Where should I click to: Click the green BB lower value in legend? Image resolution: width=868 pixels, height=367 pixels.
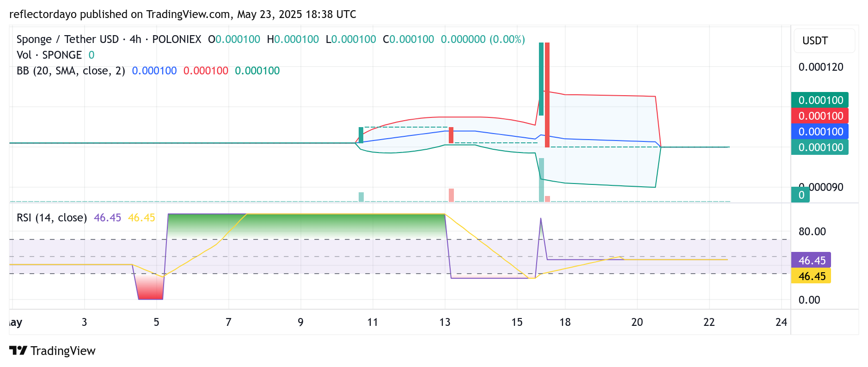257,71
